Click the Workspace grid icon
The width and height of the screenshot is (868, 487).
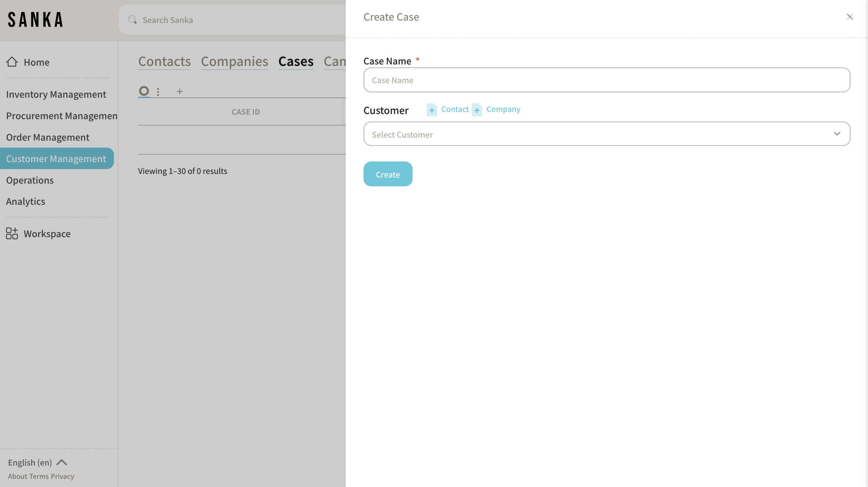(12, 234)
